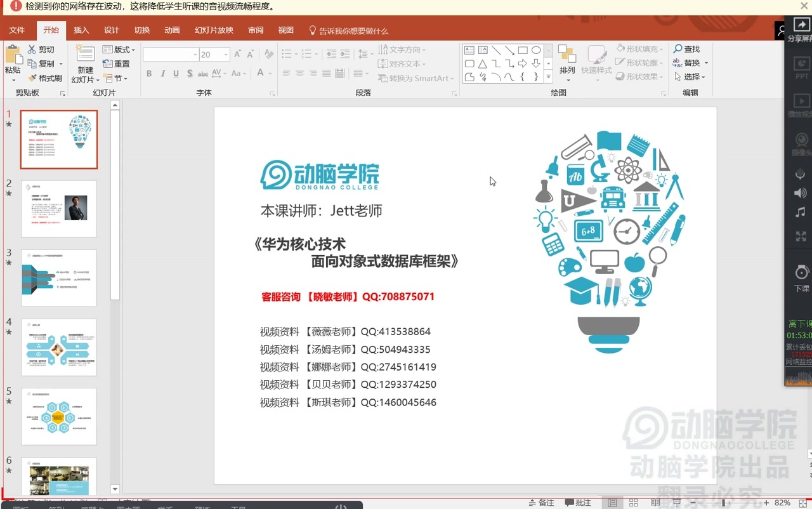Select the Oval shape in the gallery
Viewport: 812px width, 509px height.
point(536,50)
